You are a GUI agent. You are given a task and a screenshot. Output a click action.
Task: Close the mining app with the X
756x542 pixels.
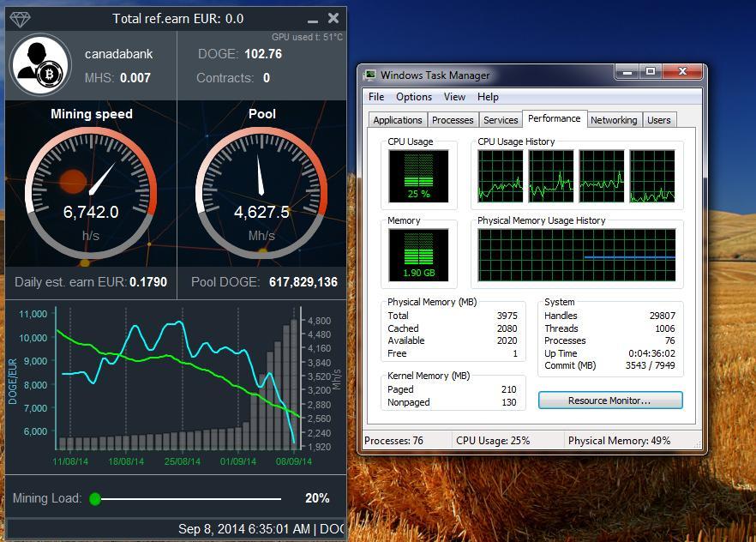[x=333, y=18]
